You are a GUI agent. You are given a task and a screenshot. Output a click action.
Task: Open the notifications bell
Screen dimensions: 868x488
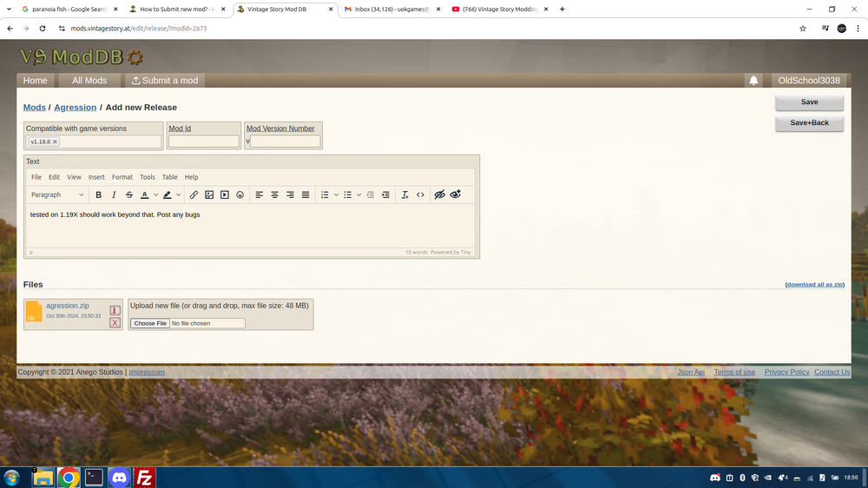753,81
